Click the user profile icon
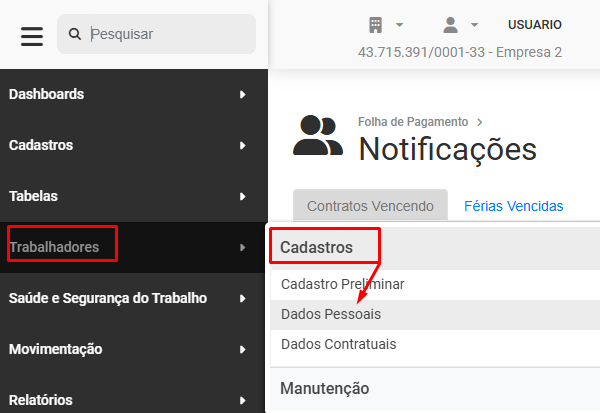Viewport: 600px width, 413px height. coord(450,25)
